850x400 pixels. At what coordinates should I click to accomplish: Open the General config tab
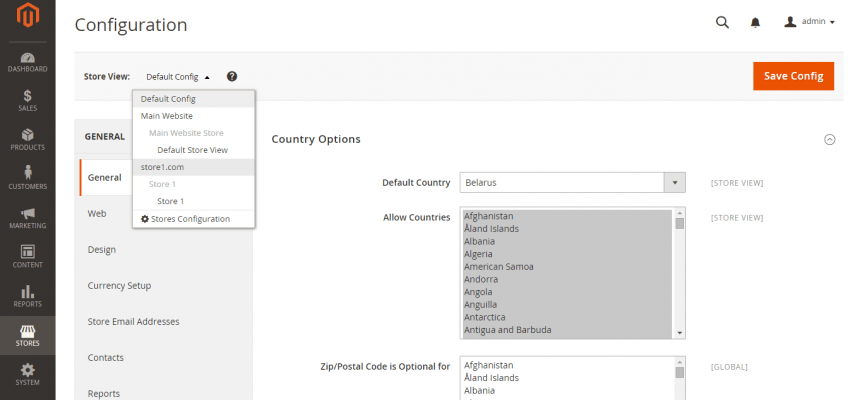pos(106,177)
